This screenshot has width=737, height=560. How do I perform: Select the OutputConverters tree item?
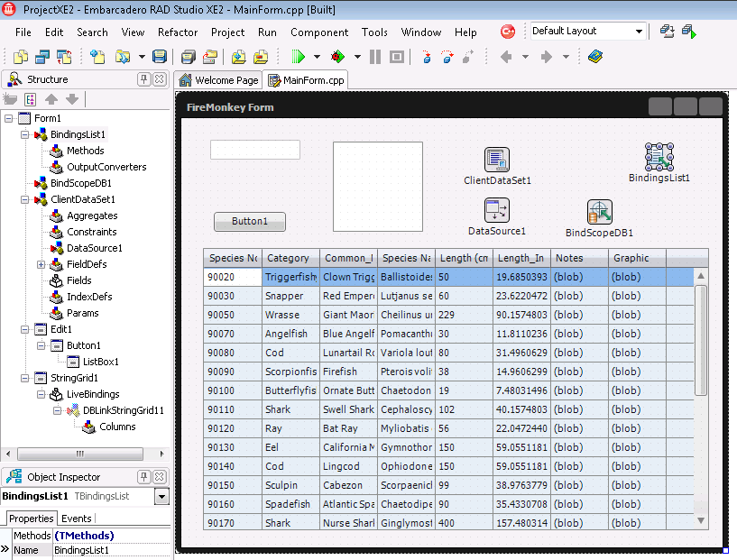click(106, 167)
